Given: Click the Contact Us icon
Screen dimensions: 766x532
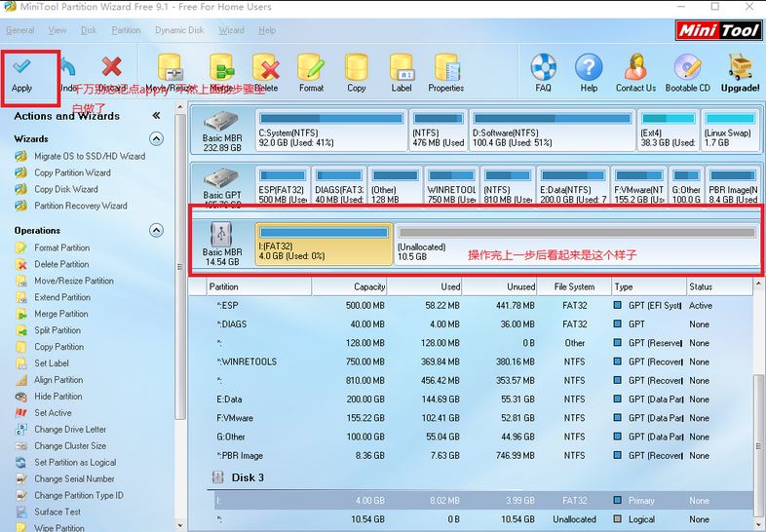Looking at the screenshot, I should (635, 69).
